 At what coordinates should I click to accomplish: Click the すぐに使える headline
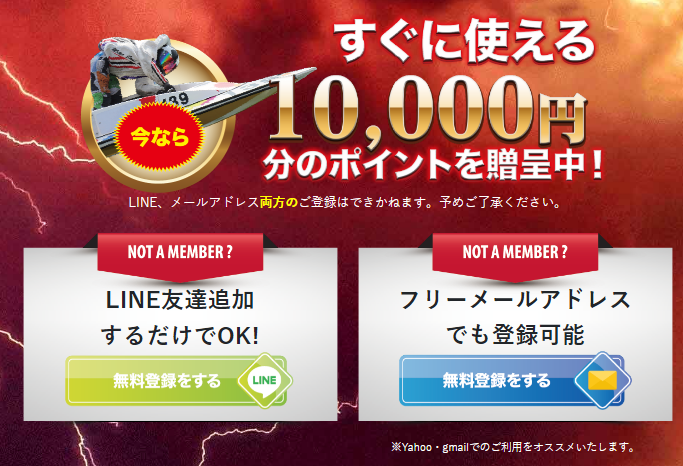click(466, 42)
